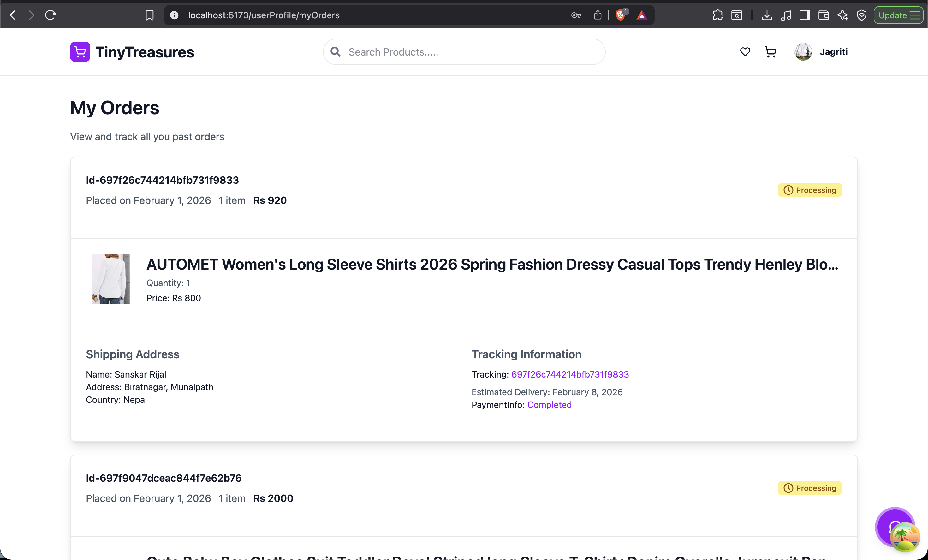Open the AUTOMET shirt product thumbnail
The width and height of the screenshot is (928, 560).
point(111,279)
